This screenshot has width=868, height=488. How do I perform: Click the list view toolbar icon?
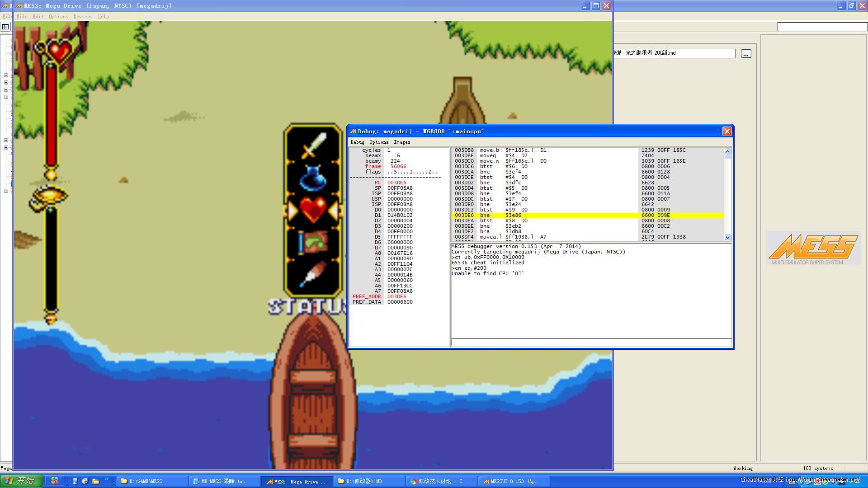point(5,27)
